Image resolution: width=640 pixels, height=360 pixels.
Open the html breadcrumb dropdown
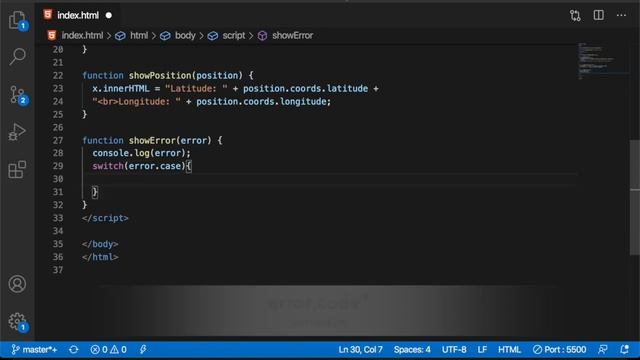pos(139,36)
